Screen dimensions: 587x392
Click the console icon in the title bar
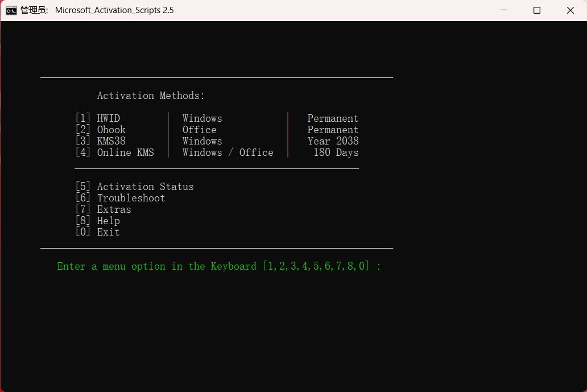click(x=11, y=10)
